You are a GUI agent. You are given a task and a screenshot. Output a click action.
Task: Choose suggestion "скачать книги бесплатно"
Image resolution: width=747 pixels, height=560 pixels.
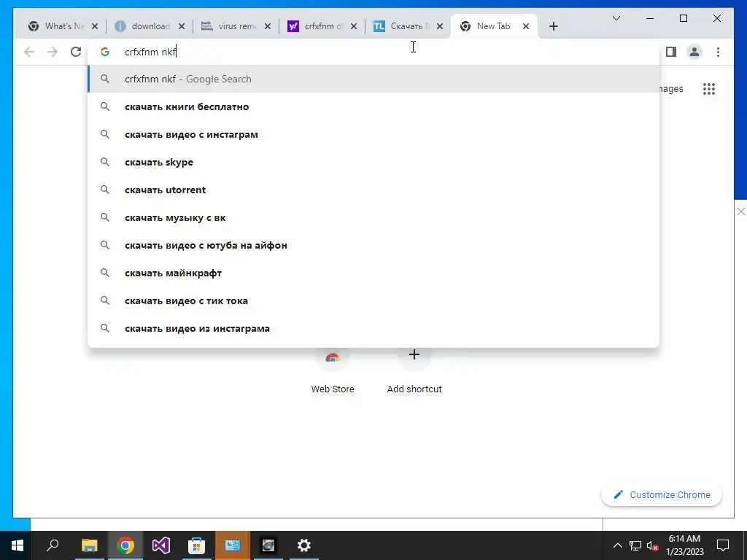click(x=373, y=106)
